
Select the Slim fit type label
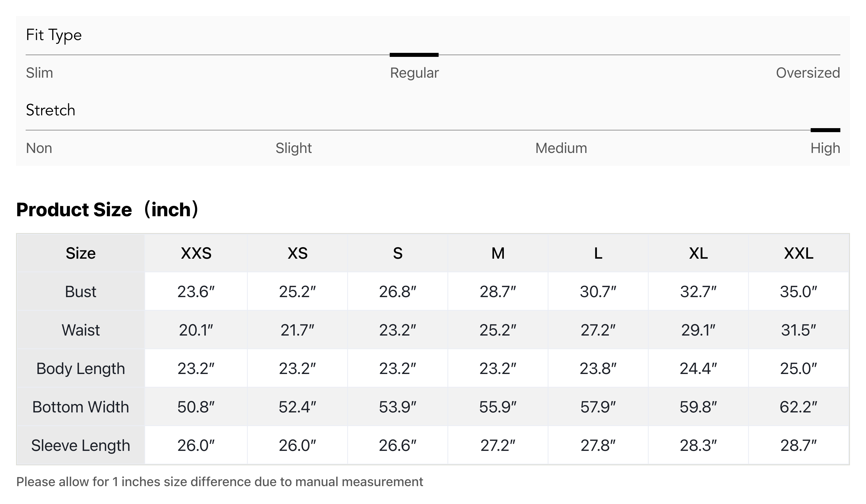(x=40, y=73)
